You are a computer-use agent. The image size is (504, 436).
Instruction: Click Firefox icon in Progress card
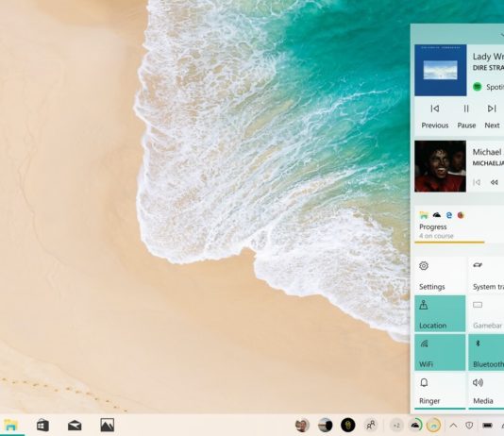(x=461, y=215)
